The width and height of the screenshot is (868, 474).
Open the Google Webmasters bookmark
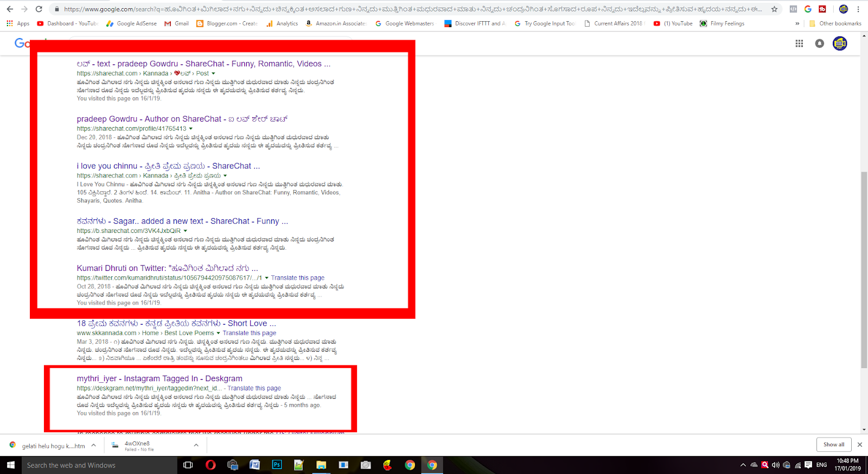click(405, 23)
